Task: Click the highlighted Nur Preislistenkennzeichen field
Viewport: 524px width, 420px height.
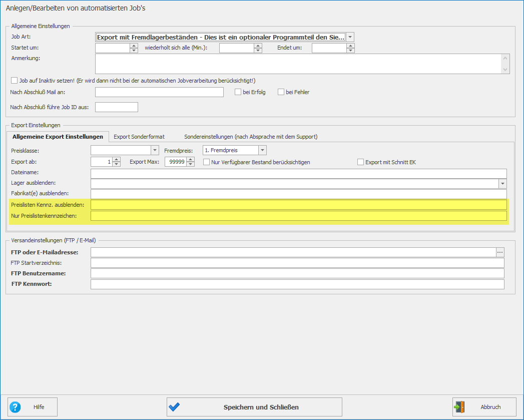Action: click(298, 216)
